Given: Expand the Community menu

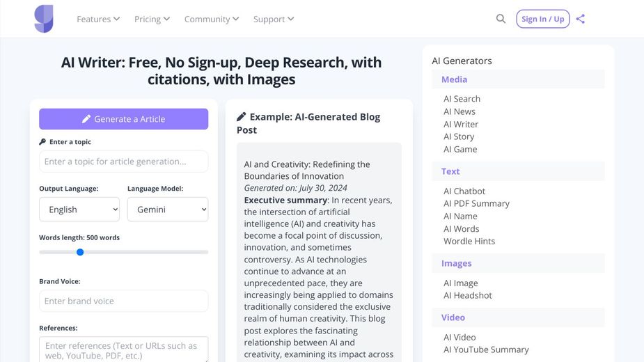Looking at the screenshot, I should (x=211, y=19).
